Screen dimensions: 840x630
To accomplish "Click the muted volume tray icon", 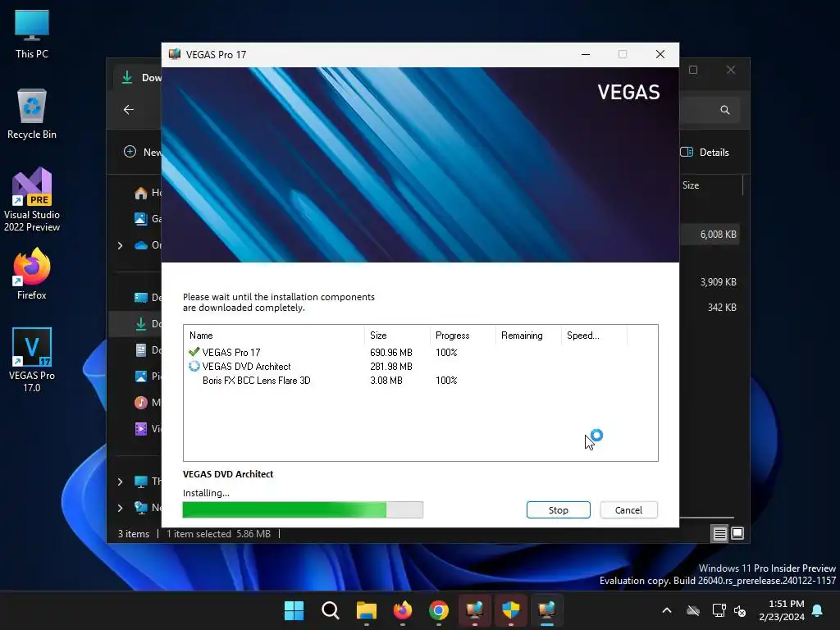I will click(x=741, y=610).
